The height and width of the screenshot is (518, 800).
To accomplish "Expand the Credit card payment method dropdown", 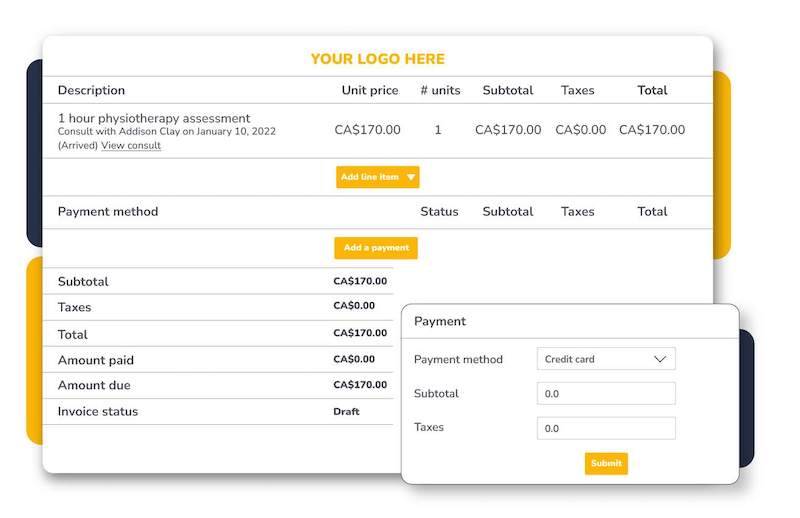I will tap(605, 359).
